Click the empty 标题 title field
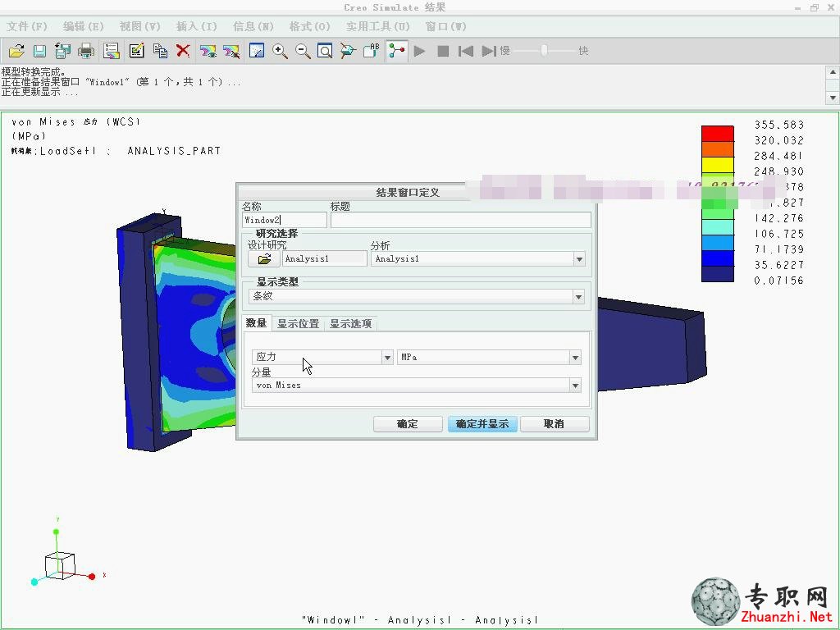The width and height of the screenshot is (840, 630). coord(461,220)
